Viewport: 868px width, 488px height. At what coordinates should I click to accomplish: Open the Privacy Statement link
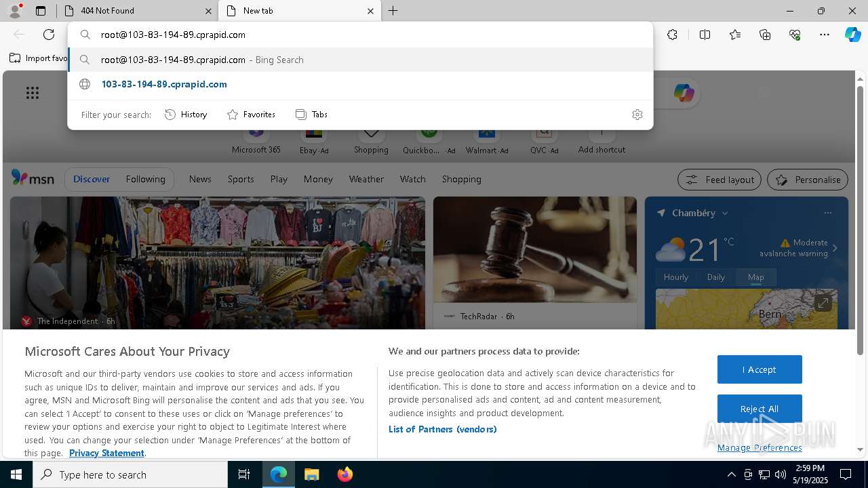tap(106, 453)
